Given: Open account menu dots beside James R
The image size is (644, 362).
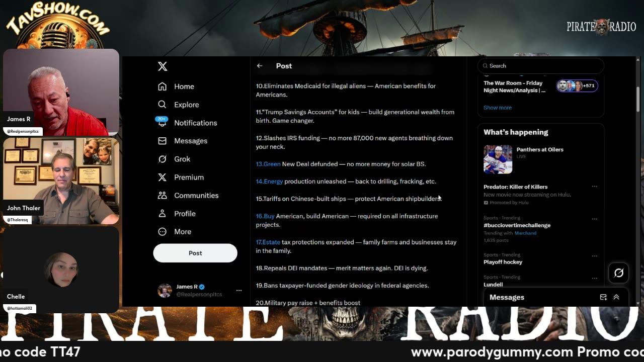Looking at the screenshot, I should tap(239, 290).
